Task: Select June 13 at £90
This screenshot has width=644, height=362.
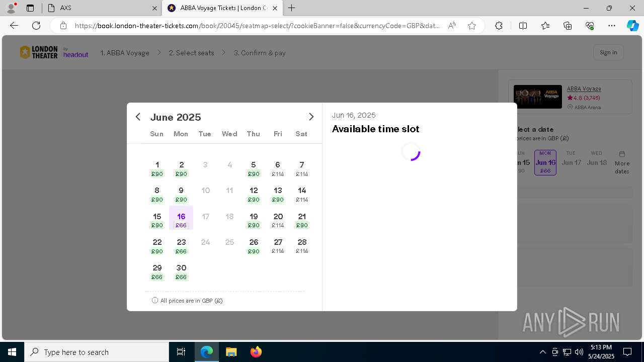Action: coord(278,195)
